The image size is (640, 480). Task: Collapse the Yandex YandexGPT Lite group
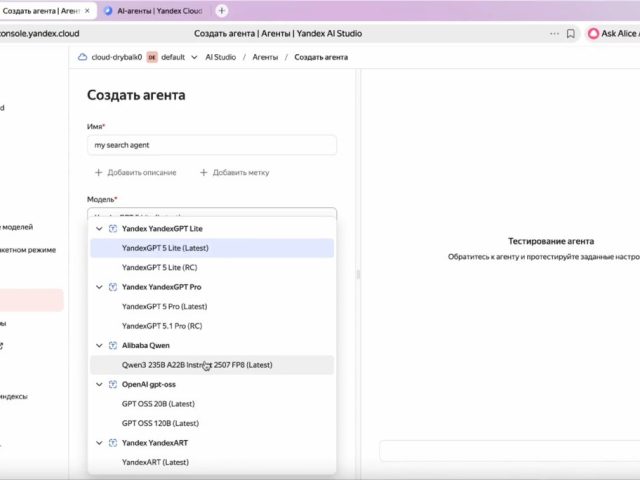(99, 229)
